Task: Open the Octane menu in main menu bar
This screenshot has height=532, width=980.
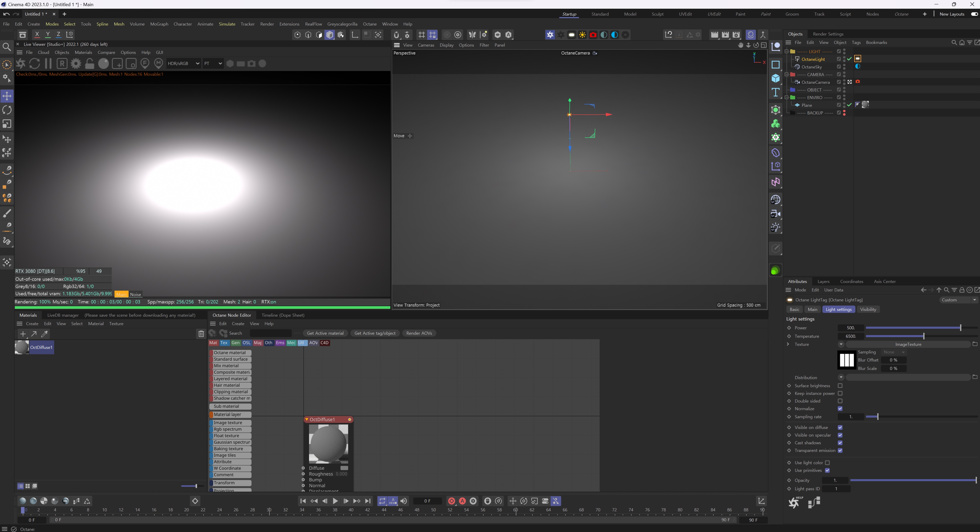Action: 369,24
